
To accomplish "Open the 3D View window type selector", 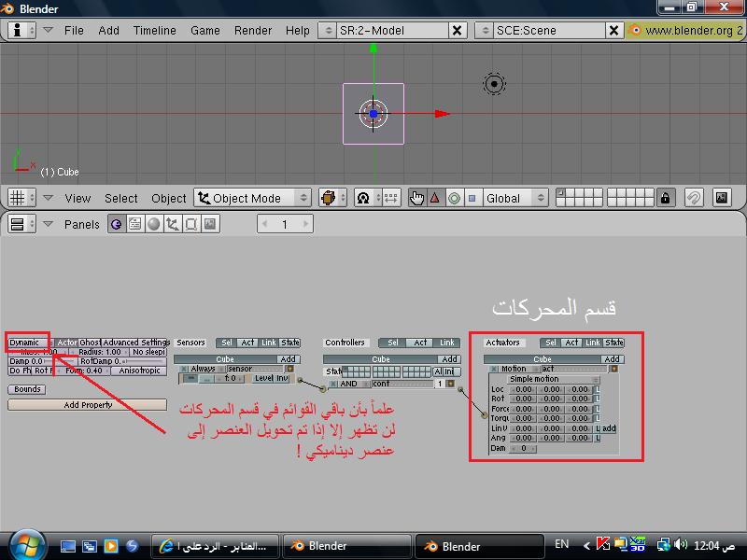I will pos(21,198).
